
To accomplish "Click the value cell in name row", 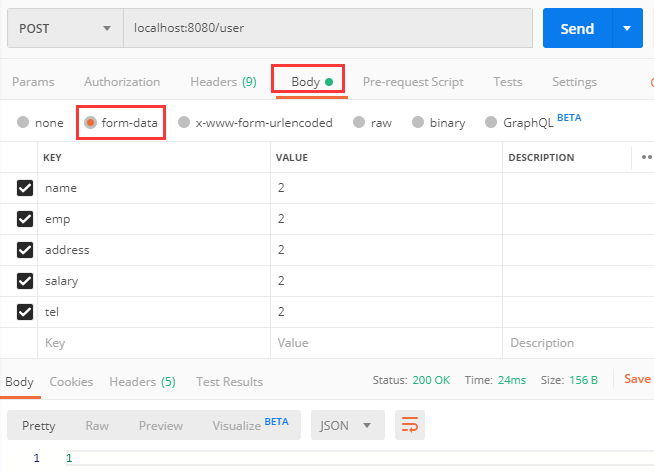I will pos(386,188).
